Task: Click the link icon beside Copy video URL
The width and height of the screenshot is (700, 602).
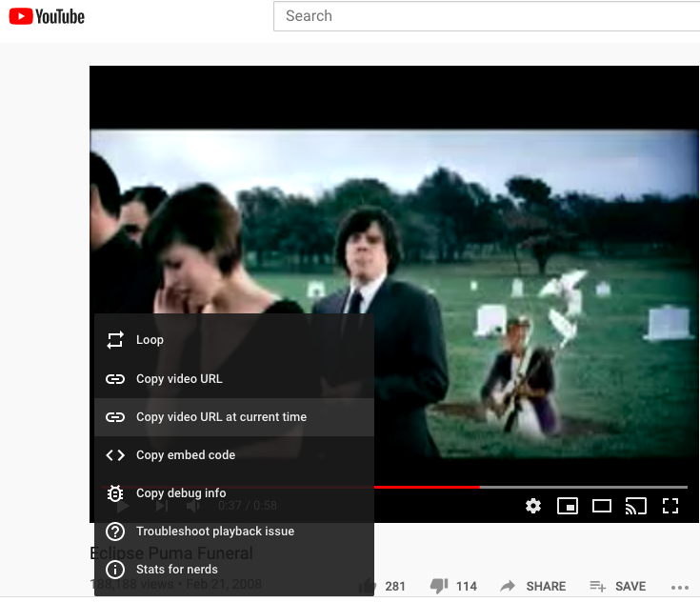Action: 115,379
